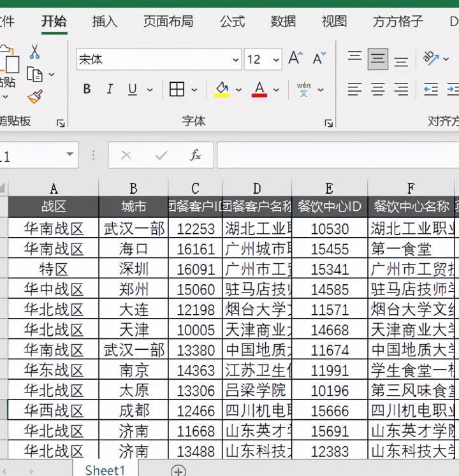Increase font size with the larger A icon

tap(295, 58)
